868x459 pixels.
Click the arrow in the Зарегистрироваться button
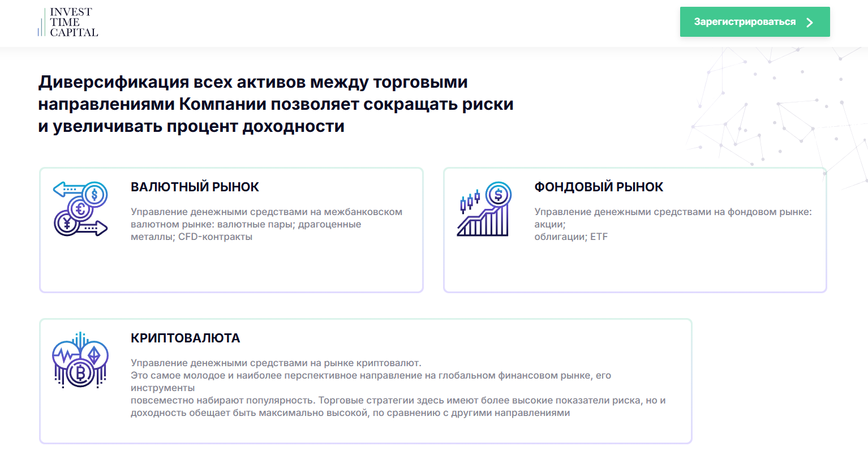810,23
